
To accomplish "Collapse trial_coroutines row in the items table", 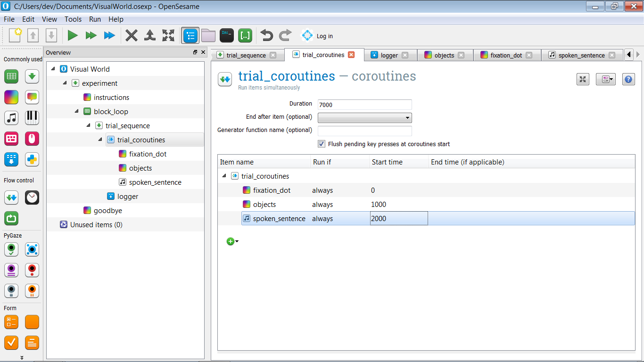I will coord(223,176).
